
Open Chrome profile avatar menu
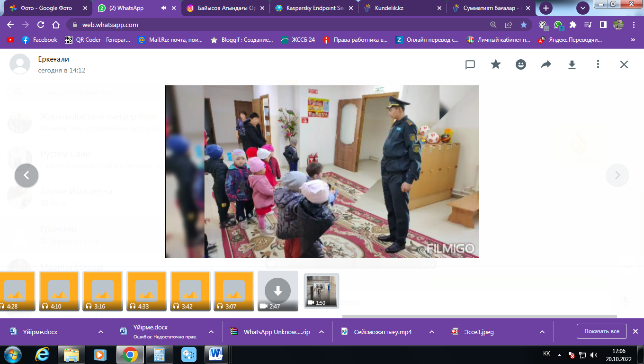(x=618, y=25)
